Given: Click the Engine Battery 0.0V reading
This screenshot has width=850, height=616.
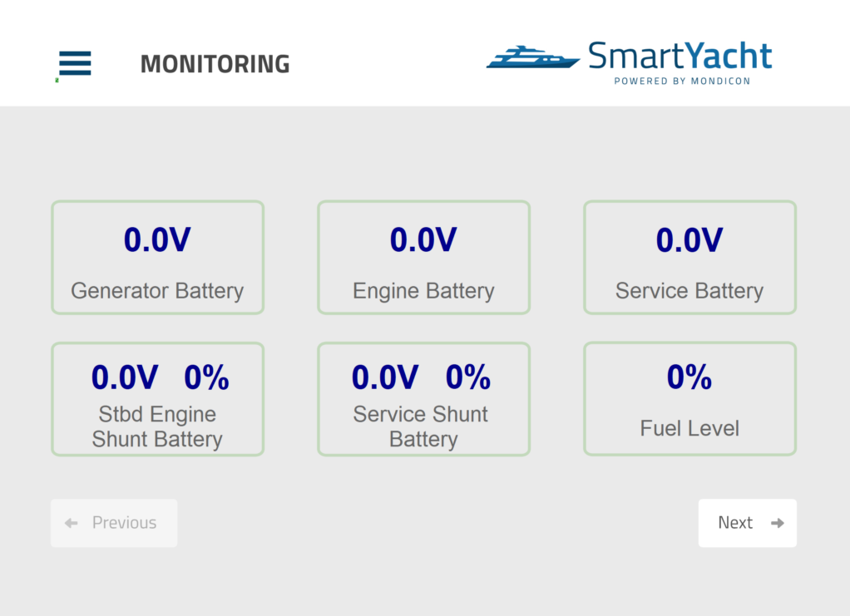Looking at the screenshot, I should click(x=423, y=239).
